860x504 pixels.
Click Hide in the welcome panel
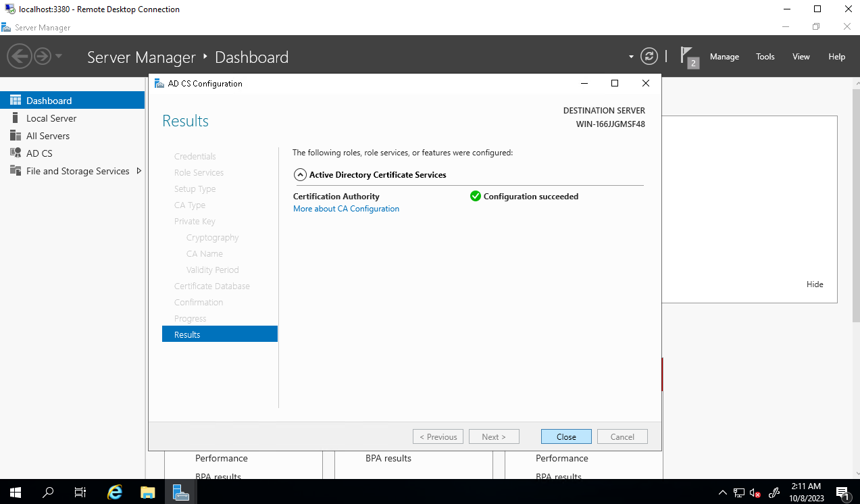point(815,284)
